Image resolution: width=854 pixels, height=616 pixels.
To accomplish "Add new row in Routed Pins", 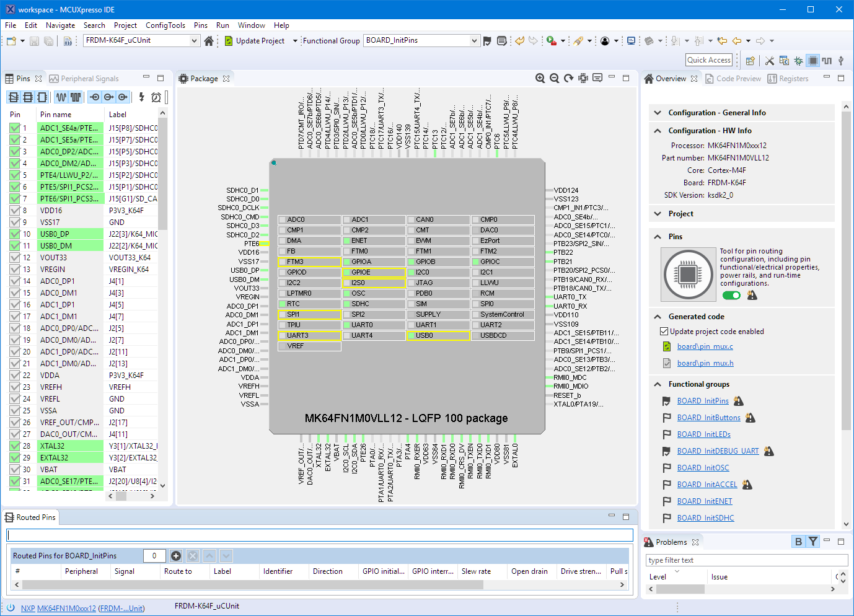I will click(x=176, y=556).
